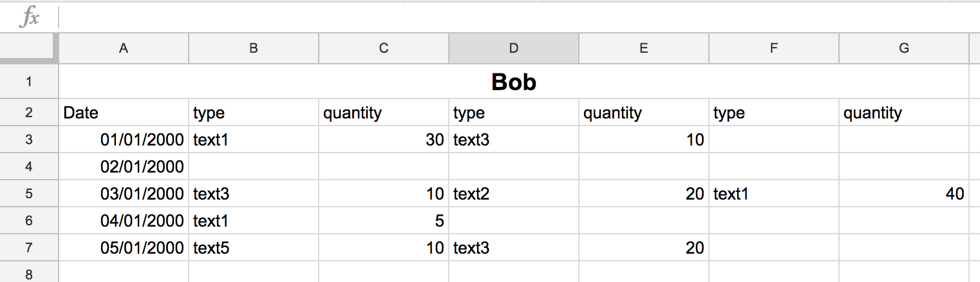
Task: Select column G header
Action: 903,48
